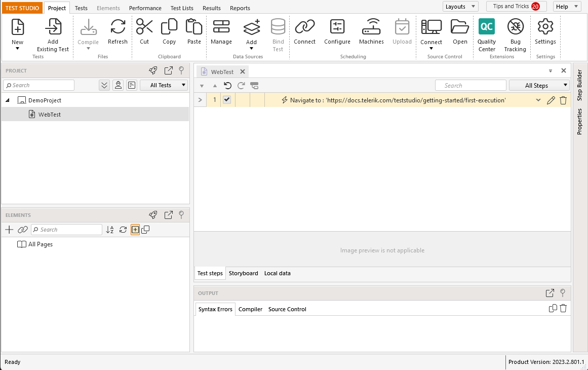Edit the Navigate to step with pencil

point(551,100)
